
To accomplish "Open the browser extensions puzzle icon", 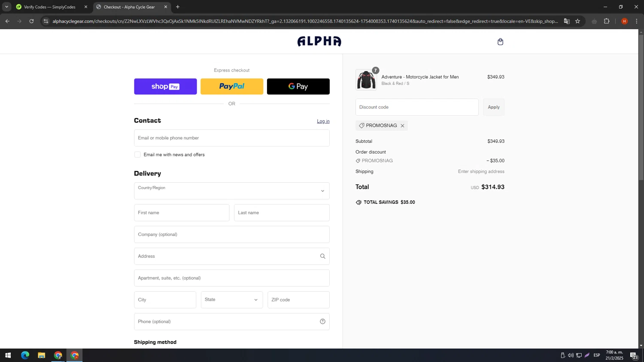I will 607,21.
